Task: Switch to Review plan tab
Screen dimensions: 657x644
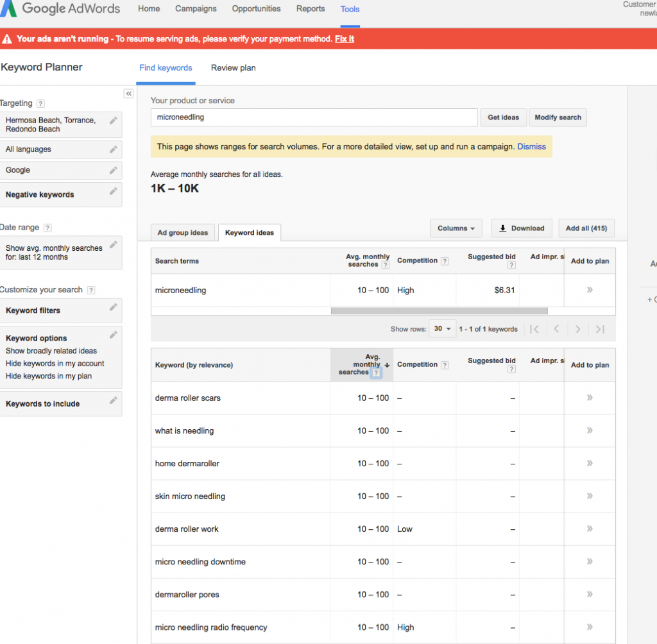Action: (x=234, y=68)
